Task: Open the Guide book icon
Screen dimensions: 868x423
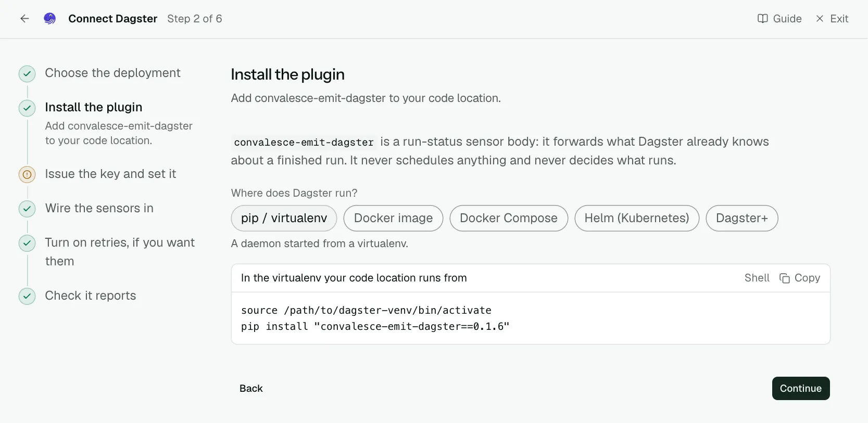Action: point(762,19)
